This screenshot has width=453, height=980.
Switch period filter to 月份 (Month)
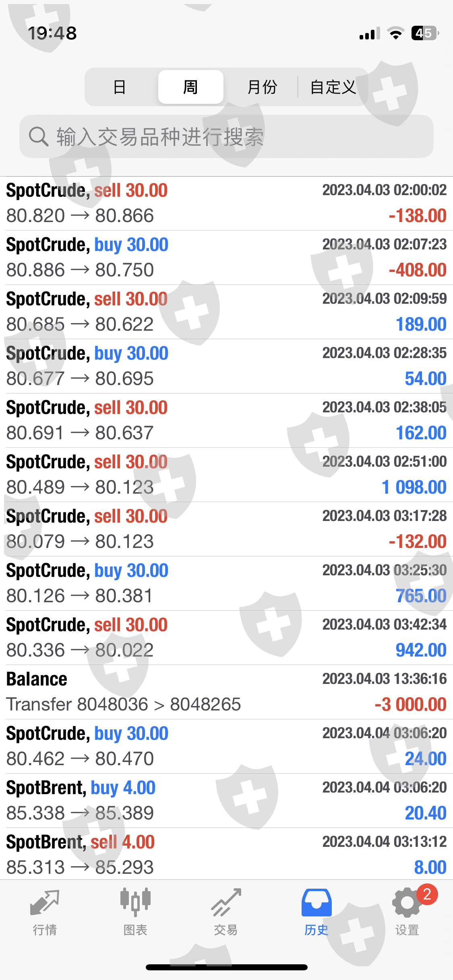tap(262, 87)
